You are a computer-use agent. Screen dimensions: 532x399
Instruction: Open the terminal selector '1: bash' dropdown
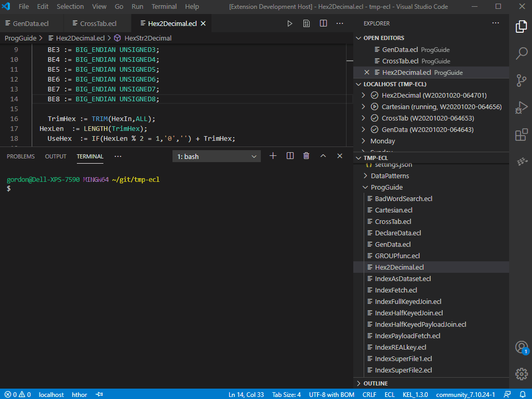(217, 156)
